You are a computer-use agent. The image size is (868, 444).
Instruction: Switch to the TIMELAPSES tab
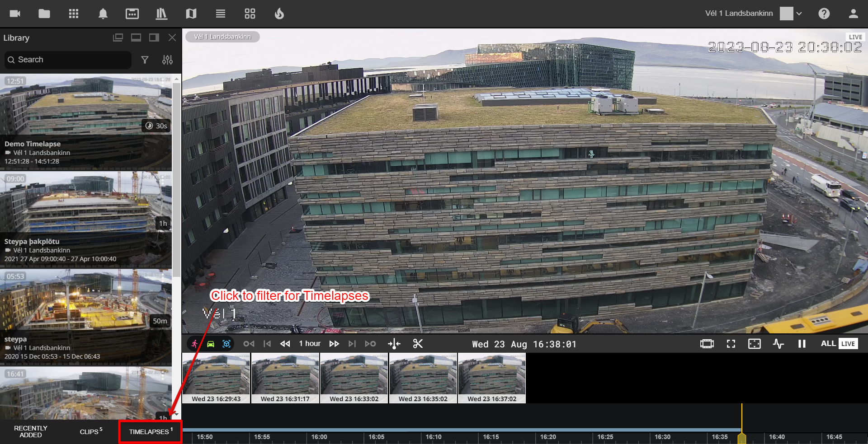click(150, 432)
